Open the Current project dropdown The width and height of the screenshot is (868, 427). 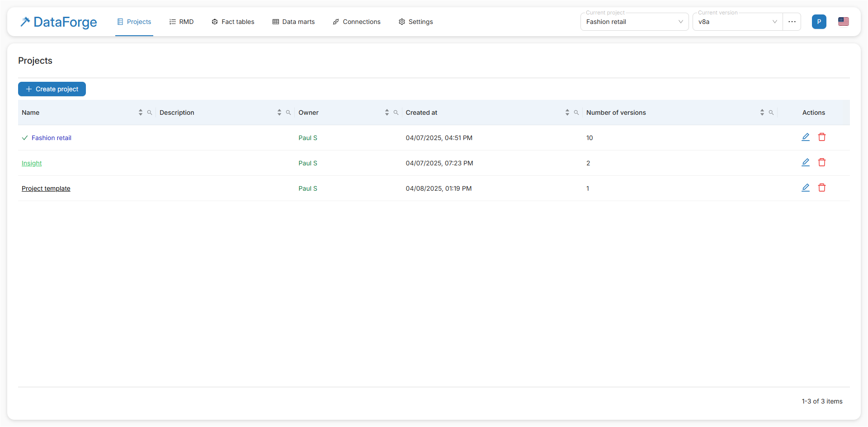[634, 22]
